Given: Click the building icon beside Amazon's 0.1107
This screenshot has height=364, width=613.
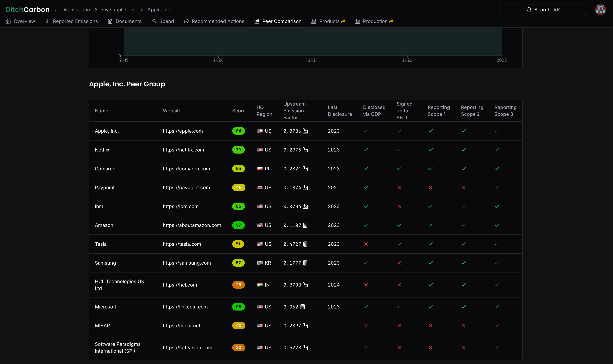Looking at the screenshot, I should pyautogui.click(x=305, y=225).
